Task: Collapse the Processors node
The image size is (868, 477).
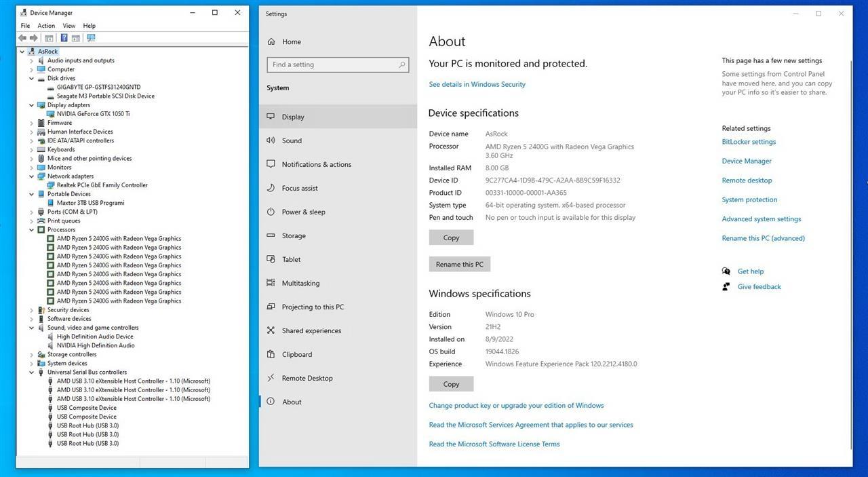Action: [x=31, y=229]
